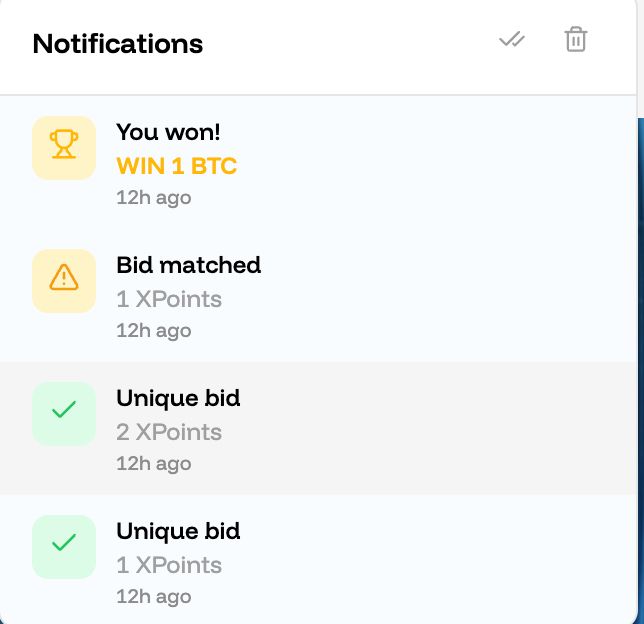Click the 'Notifications' panel heading
Viewport: 644px width, 624px height.
click(x=118, y=44)
